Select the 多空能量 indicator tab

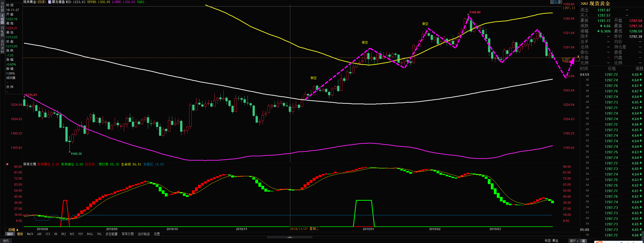pyautogui.click(x=111, y=234)
